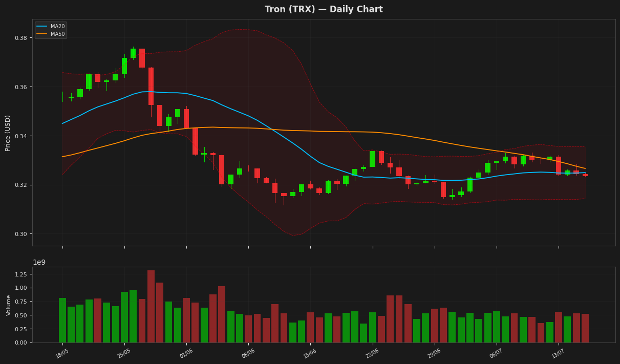The width and height of the screenshot is (620, 364).
Task: Click the last red volume bar on right
Action: click(585, 328)
